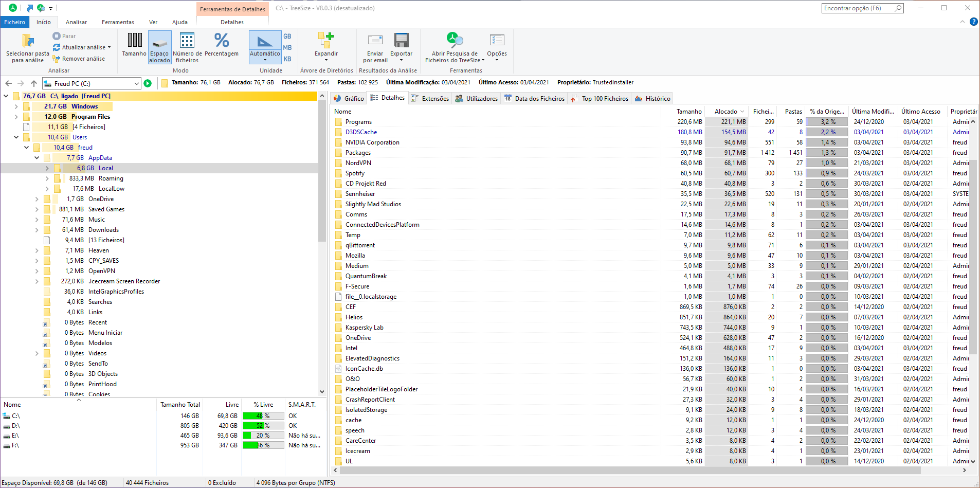
Task: Open the Ajuda ribbon tab
Action: click(180, 22)
